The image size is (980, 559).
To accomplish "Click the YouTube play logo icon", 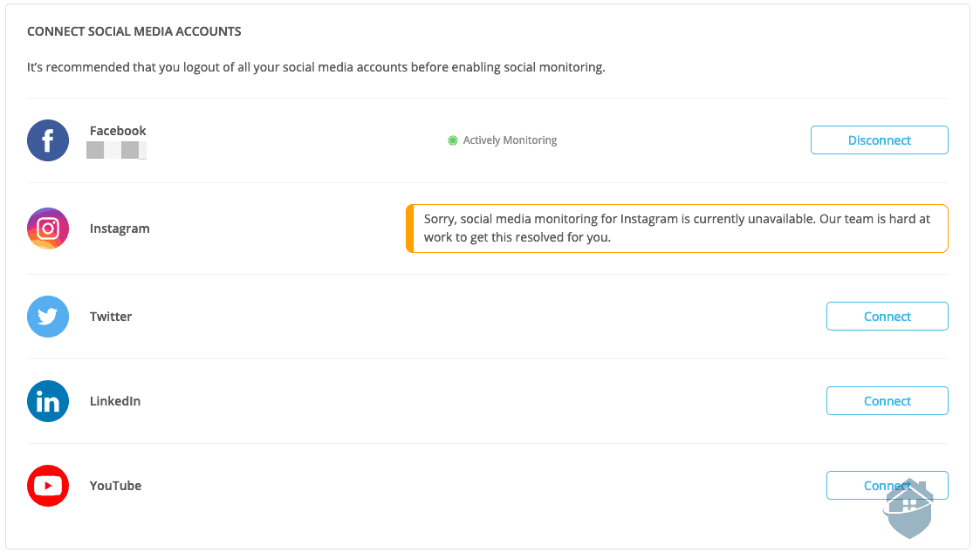I will click(48, 486).
